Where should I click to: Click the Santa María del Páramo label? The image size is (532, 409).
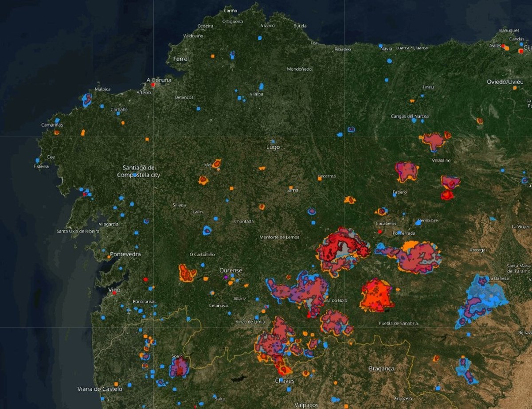tap(519, 268)
